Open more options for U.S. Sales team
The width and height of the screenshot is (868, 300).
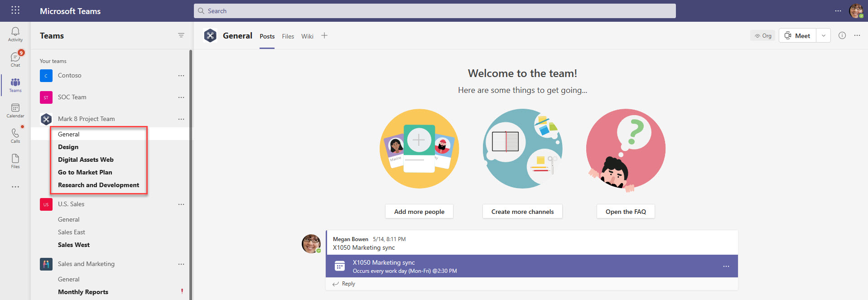[x=181, y=204]
